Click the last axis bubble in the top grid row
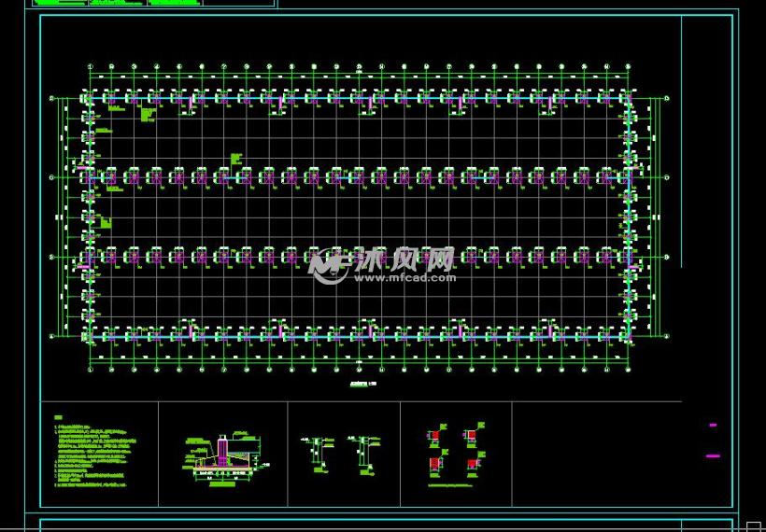766x532 pixels. click(x=629, y=67)
